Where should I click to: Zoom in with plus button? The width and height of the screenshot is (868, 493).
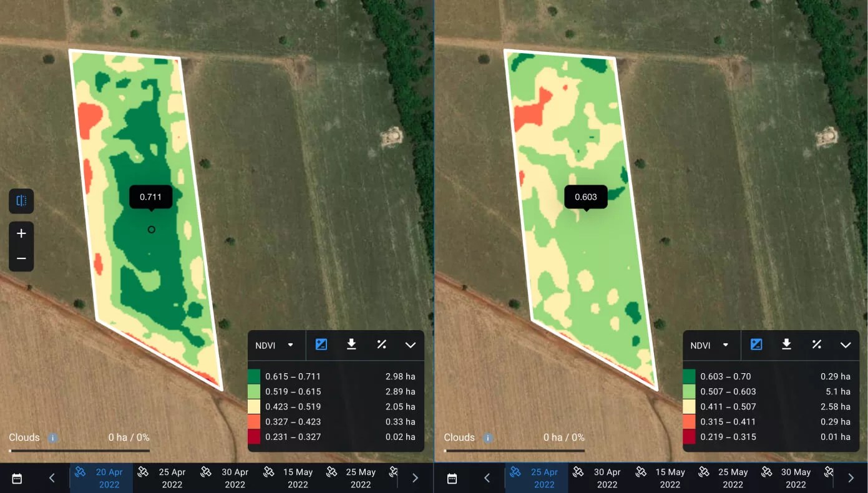pyautogui.click(x=21, y=233)
